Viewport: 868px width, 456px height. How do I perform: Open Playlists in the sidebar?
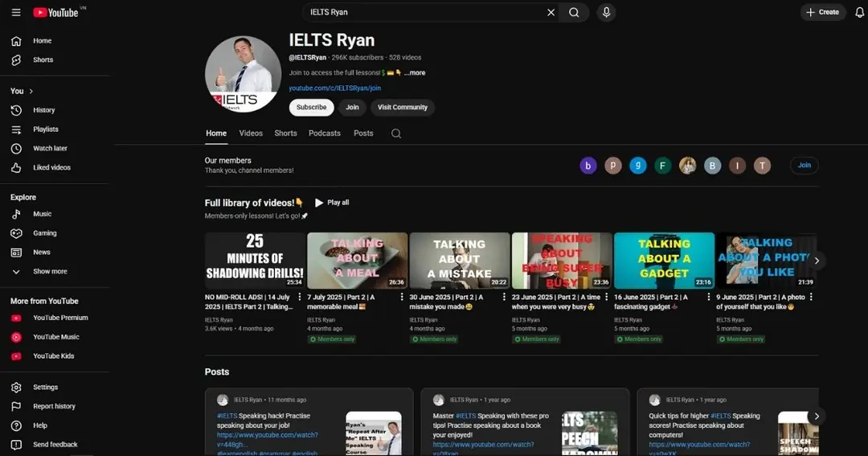pos(45,129)
